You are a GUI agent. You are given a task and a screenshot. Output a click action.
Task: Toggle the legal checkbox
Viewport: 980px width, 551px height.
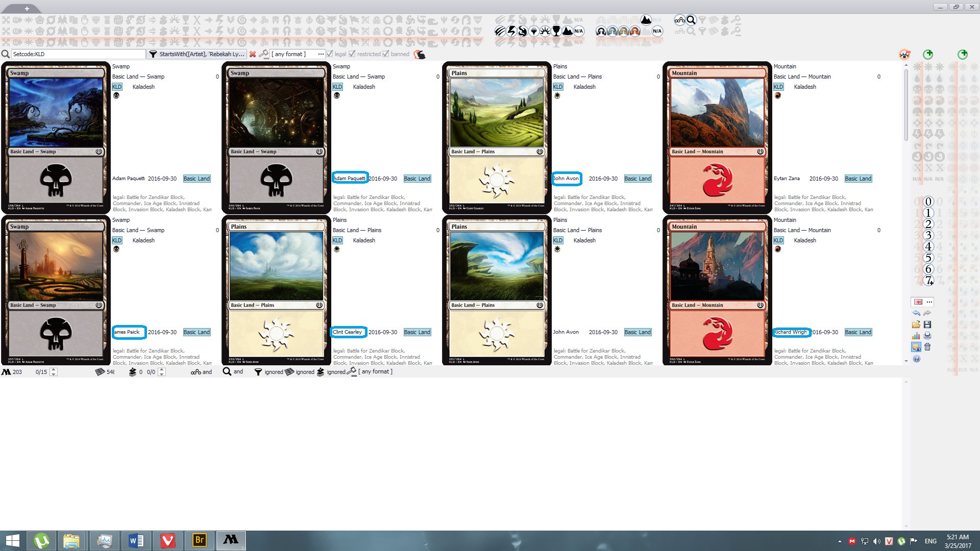[330, 54]
